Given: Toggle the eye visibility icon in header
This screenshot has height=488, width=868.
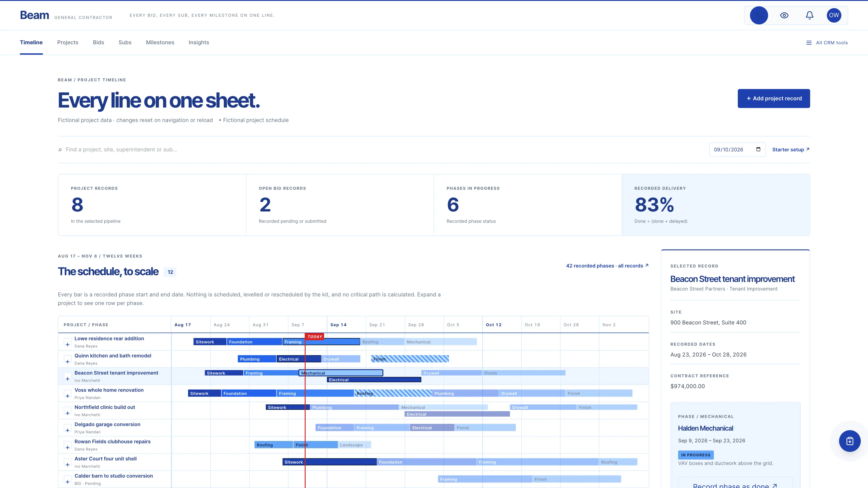Looking at the screenshot, I should coord(784,15).
